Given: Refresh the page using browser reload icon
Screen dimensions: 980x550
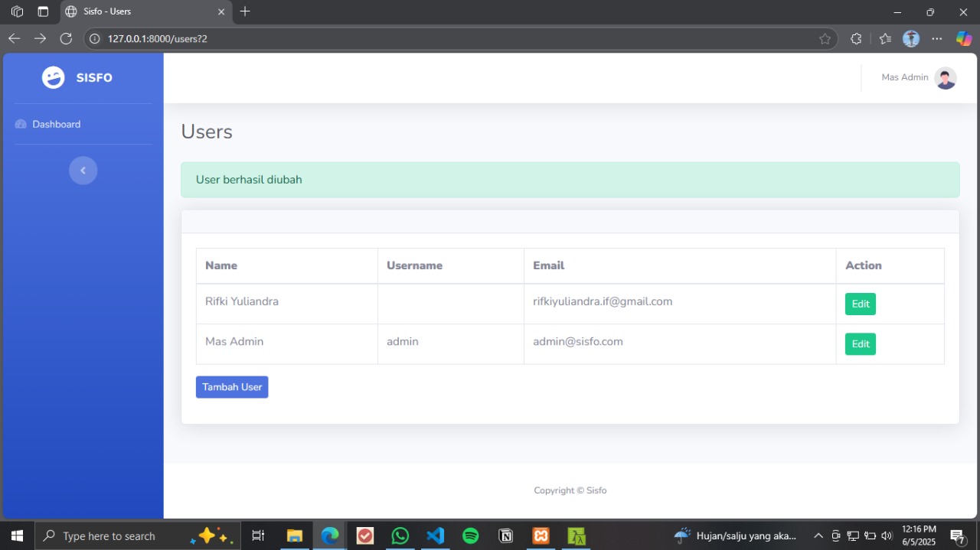Looking at the screenshot, I should [x=66, y=38].
